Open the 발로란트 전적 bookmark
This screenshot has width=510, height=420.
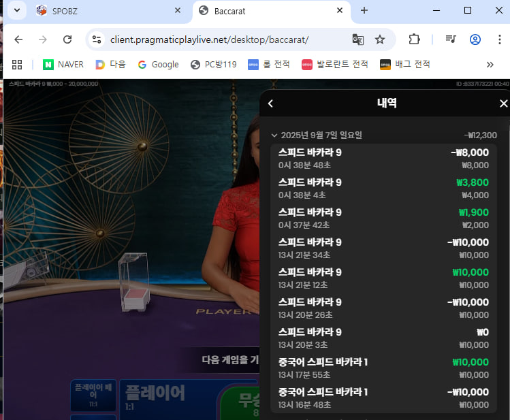pos(335,65)
